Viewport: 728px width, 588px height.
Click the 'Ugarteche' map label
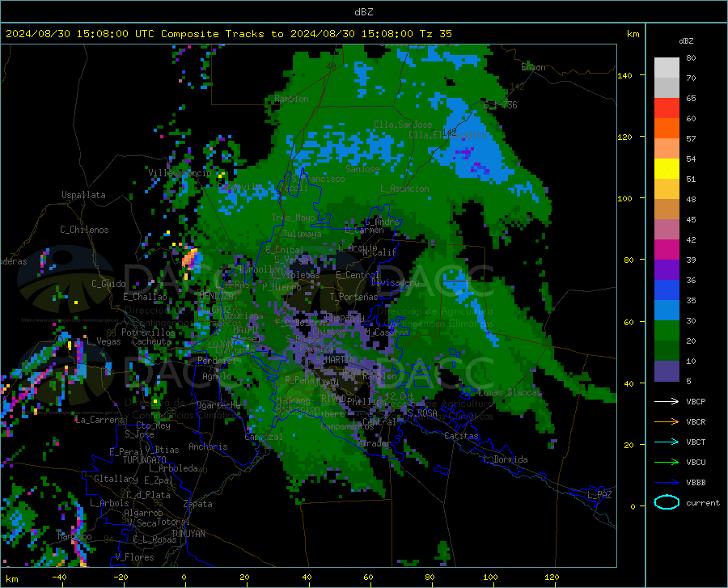218,405
